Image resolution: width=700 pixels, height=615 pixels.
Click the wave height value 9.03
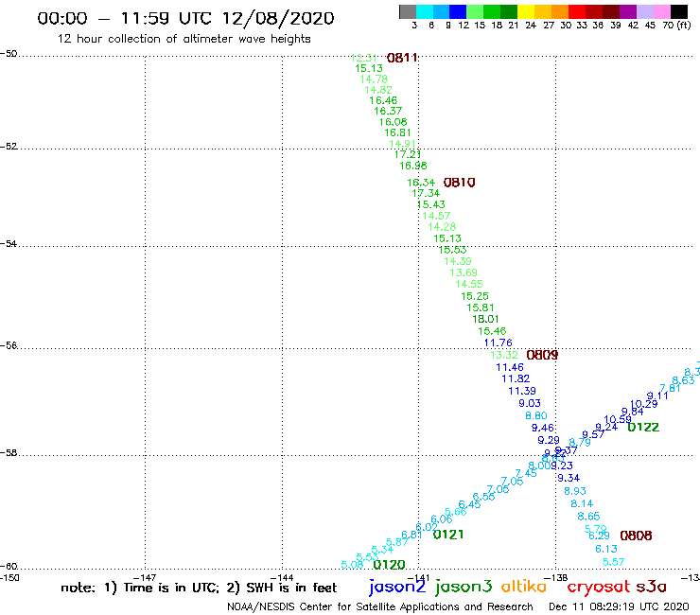[530, 403]
